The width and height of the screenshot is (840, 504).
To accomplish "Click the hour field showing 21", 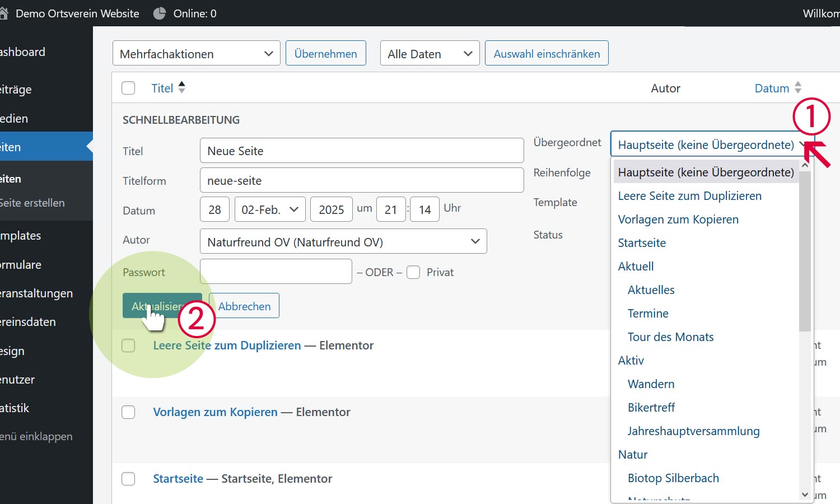I will pyautogui.click(x=391, y=209).
